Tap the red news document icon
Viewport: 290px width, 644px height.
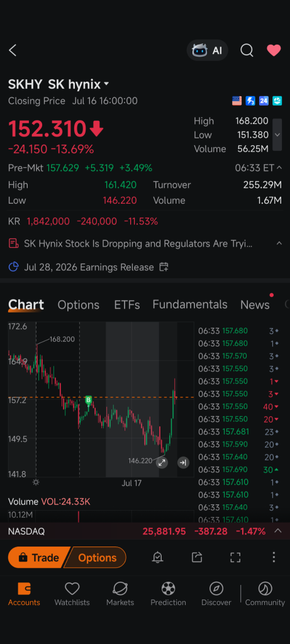pos(14,243)
